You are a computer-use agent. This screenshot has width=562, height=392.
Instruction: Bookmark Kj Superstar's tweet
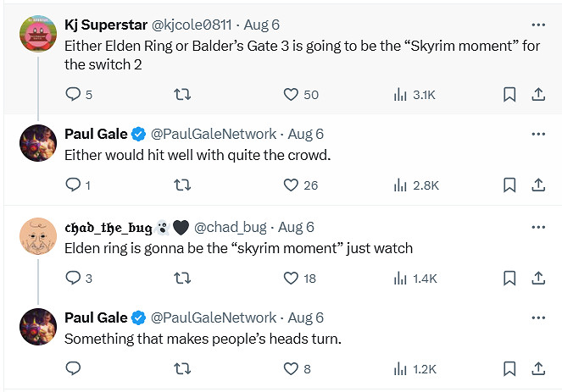click(509, 94)
